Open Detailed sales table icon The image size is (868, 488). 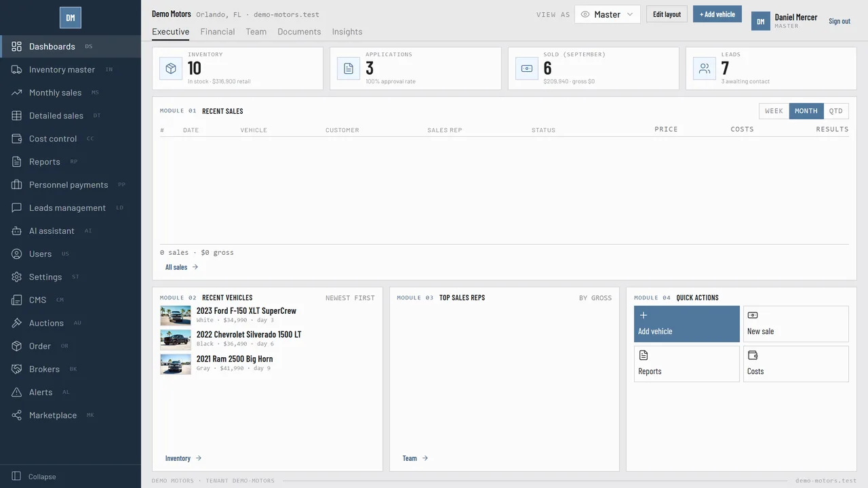[17, 116]
